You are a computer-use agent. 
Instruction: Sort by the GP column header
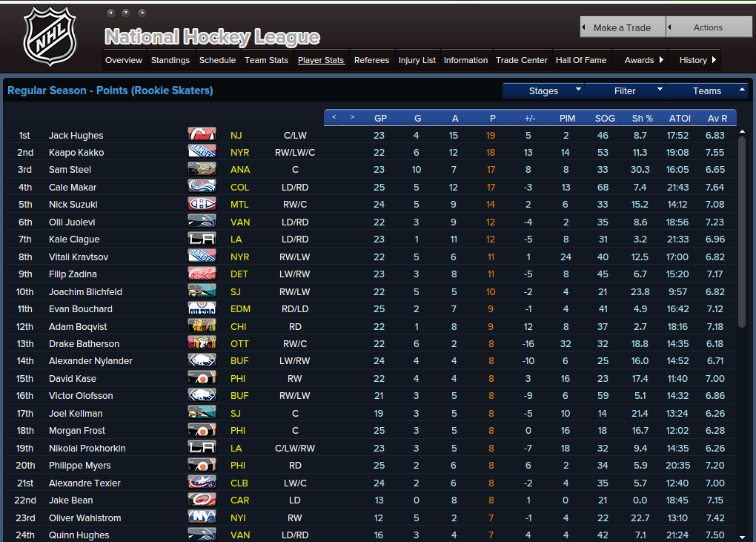(380, 118)
